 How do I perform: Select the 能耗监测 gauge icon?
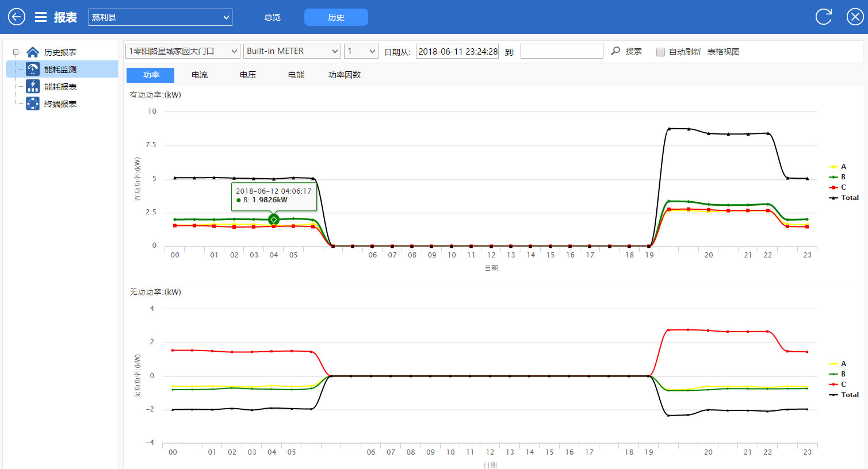tap(33, 70)
